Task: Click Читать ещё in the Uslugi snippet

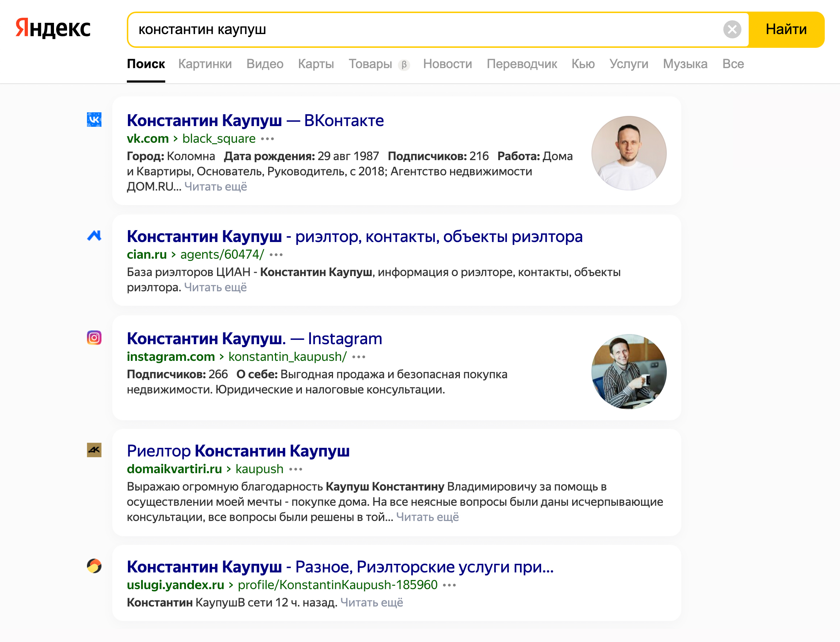Action: pos(371,603)
